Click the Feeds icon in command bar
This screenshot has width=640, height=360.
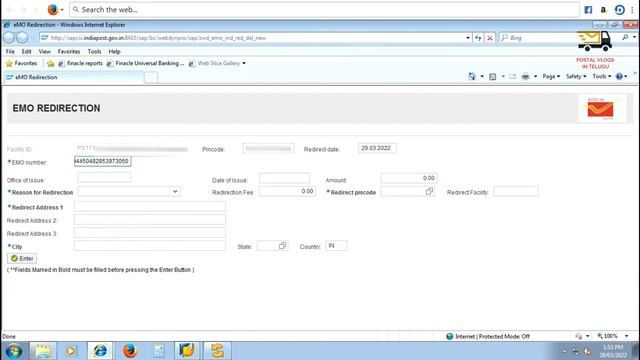coord(493,76)
